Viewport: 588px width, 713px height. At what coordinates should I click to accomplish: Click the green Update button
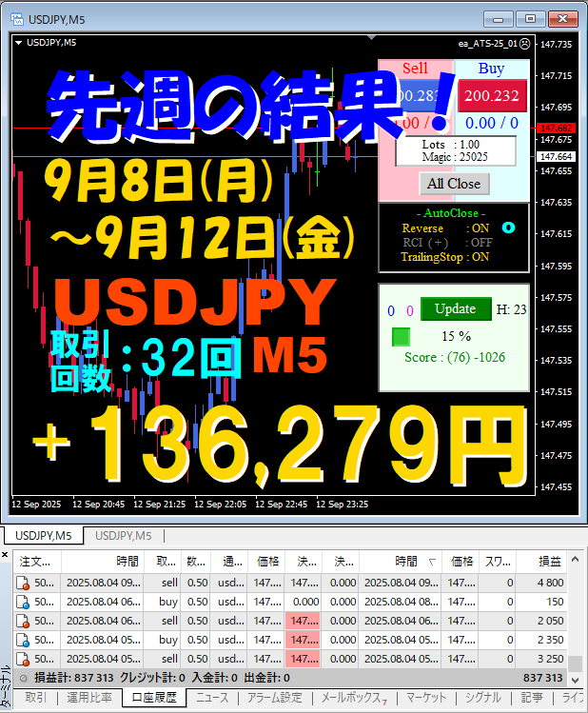tap(456, 308)
